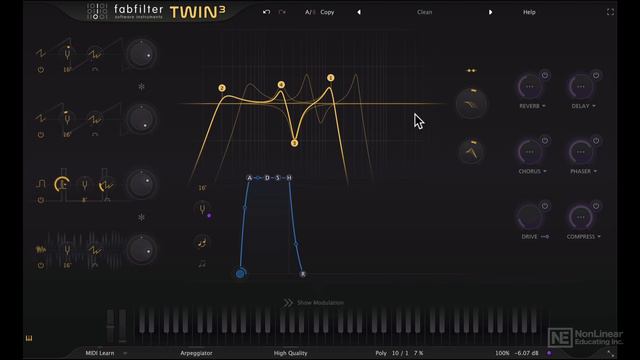Click the filter routing link icon
The height and width of the screenshot is (360, 640).
(x=471, y=71)
